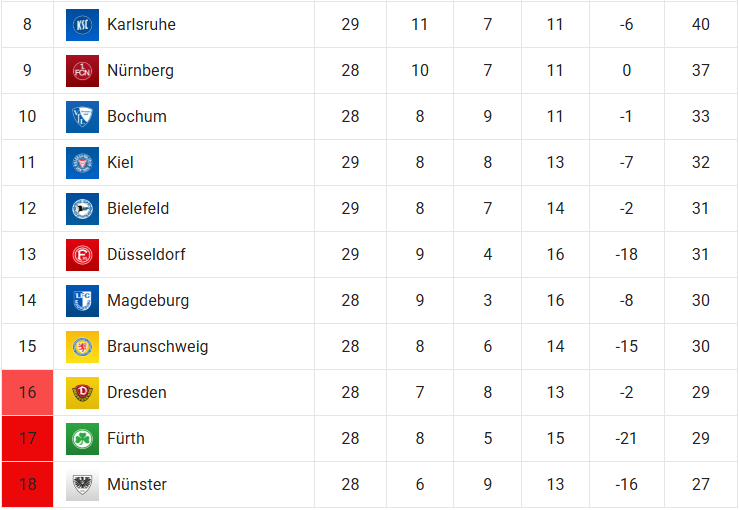Click the red position 18 cell
739x510 pixels.
tap(27, 485)
